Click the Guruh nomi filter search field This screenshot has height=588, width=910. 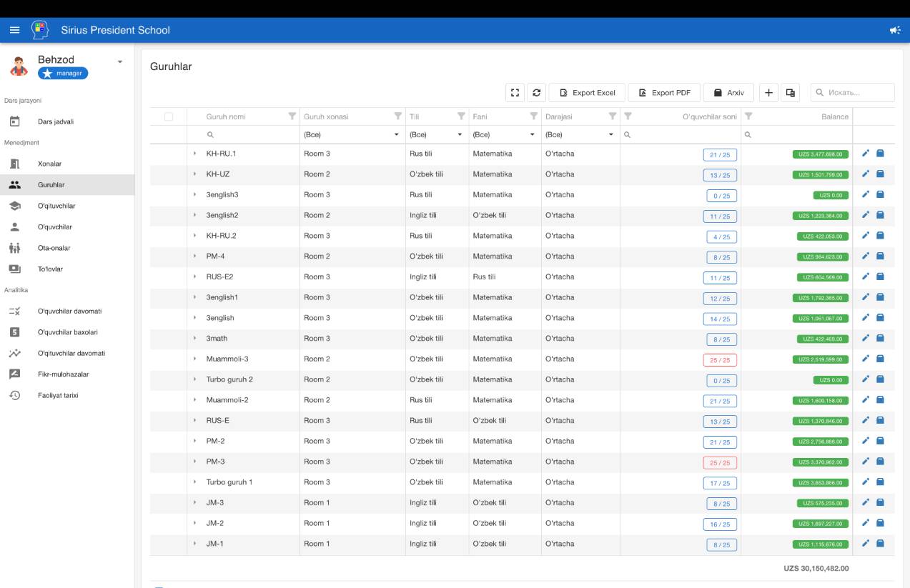point(243,134)
